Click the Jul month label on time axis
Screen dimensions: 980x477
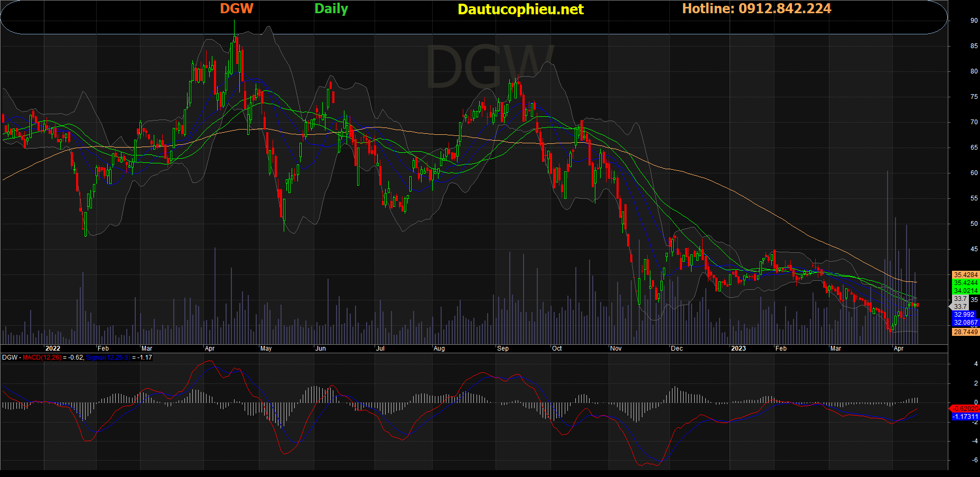(x=380, y=348)
